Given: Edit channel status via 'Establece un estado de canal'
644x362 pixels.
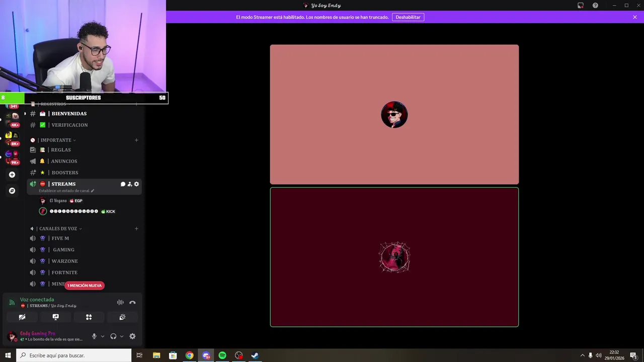Looking at the screenshot, I should coord(66,191).
